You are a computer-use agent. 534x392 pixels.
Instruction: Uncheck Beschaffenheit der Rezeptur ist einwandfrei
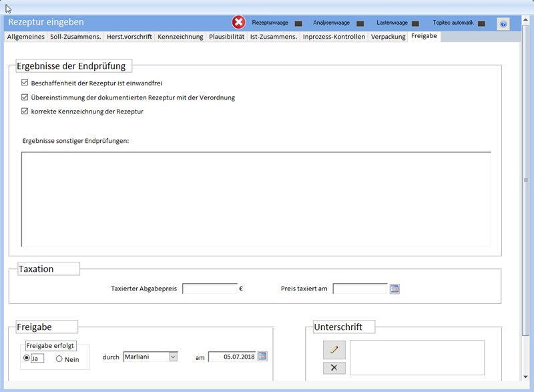tap(25, 83)
